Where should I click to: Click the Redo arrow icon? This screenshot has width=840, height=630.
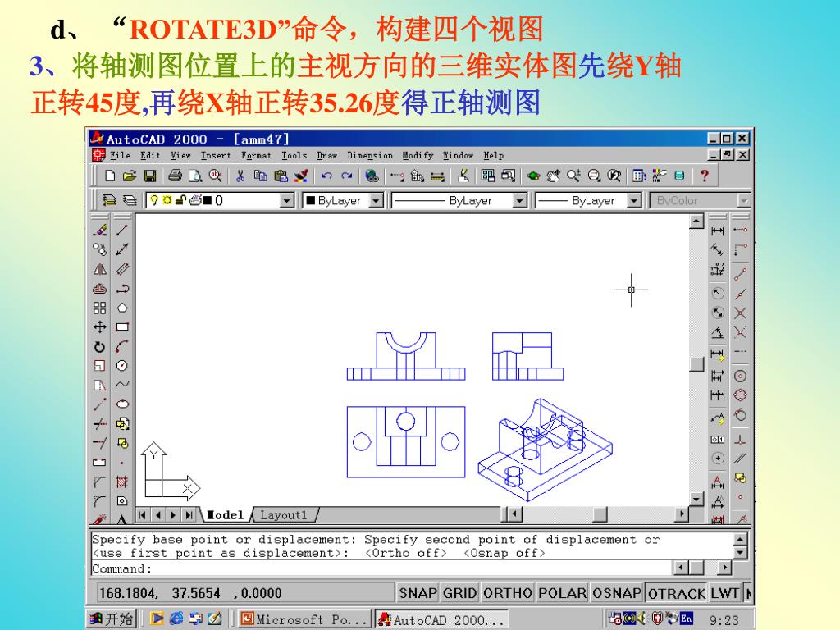click(x=347, y=176)
